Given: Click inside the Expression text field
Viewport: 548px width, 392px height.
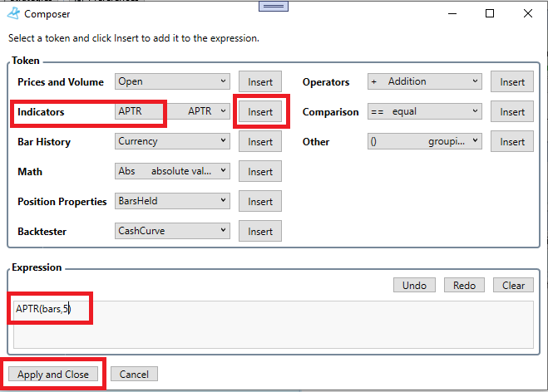Looking at the screenshot, I should tap(274, 324).
